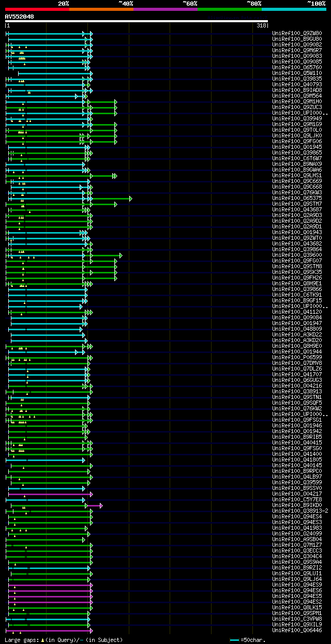Click the red segment of the identity legend

(x=37, y=9)
